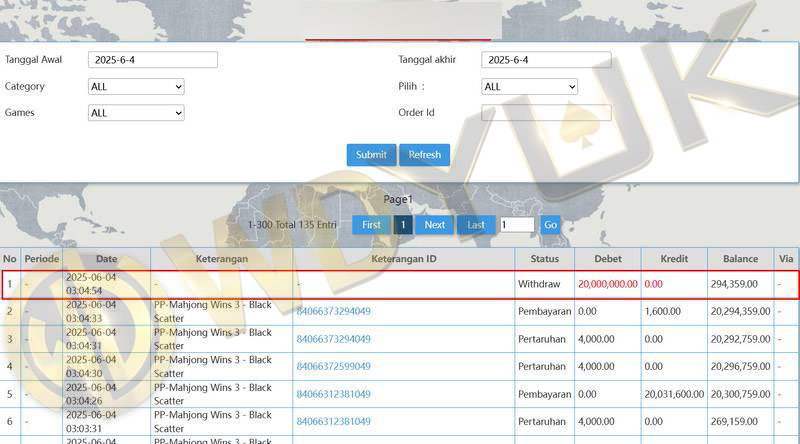800x444 pixels.
Task: Click the page number input box
Action: coord(517,225)
